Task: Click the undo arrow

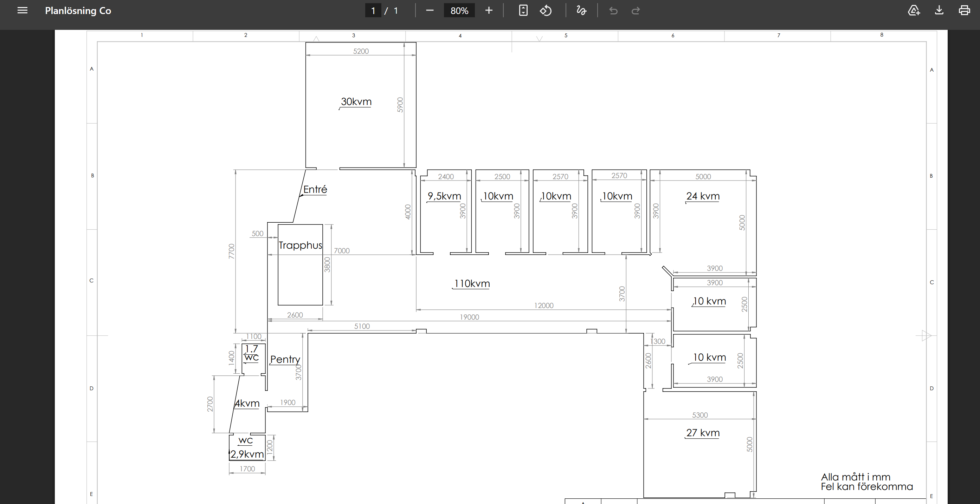Action: pos(613,11)
